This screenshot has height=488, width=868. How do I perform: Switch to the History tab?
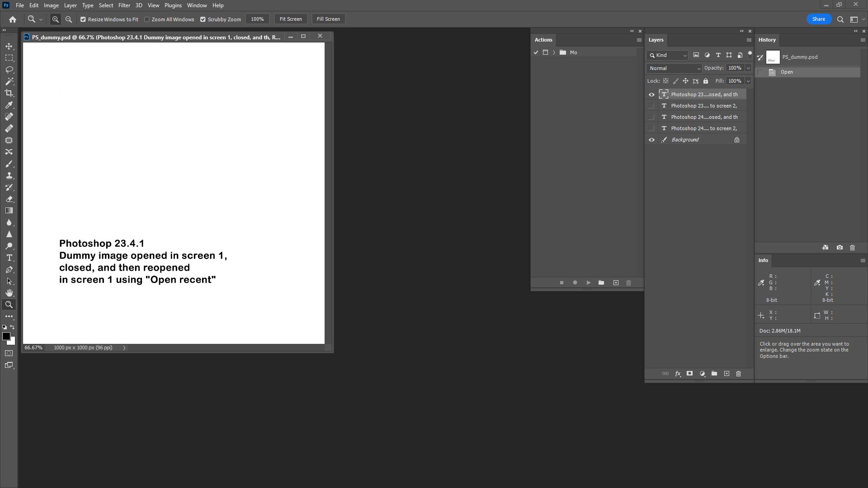pyautogui.click(x=767, y=40)
